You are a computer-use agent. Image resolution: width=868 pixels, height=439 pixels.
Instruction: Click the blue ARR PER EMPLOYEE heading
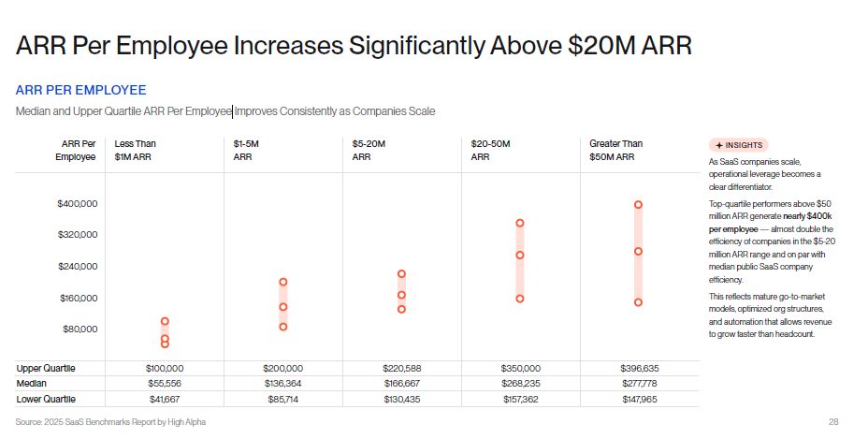click(x=81, y=90)
